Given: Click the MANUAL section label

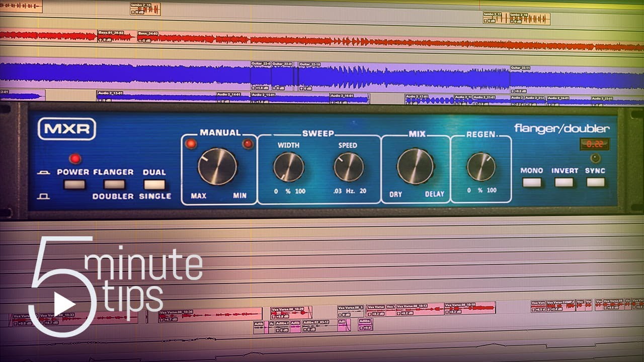Looking at the screenshot, I should 220,133.
